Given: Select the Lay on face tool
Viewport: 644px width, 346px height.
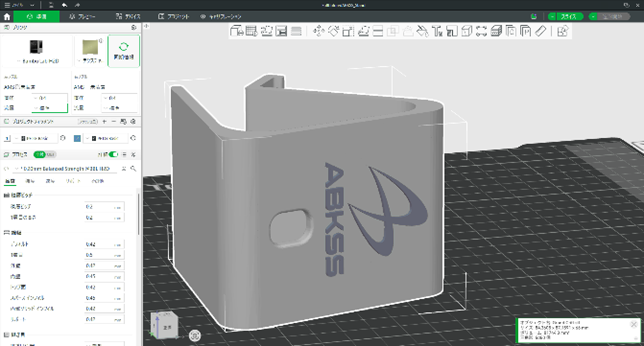Looking at the screenshot, I should point(363,31).
